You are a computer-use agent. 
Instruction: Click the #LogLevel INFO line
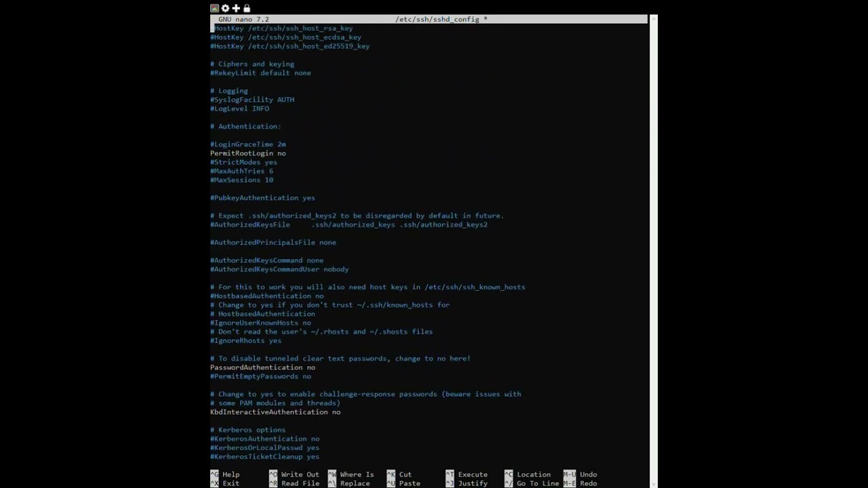(239, 108)
